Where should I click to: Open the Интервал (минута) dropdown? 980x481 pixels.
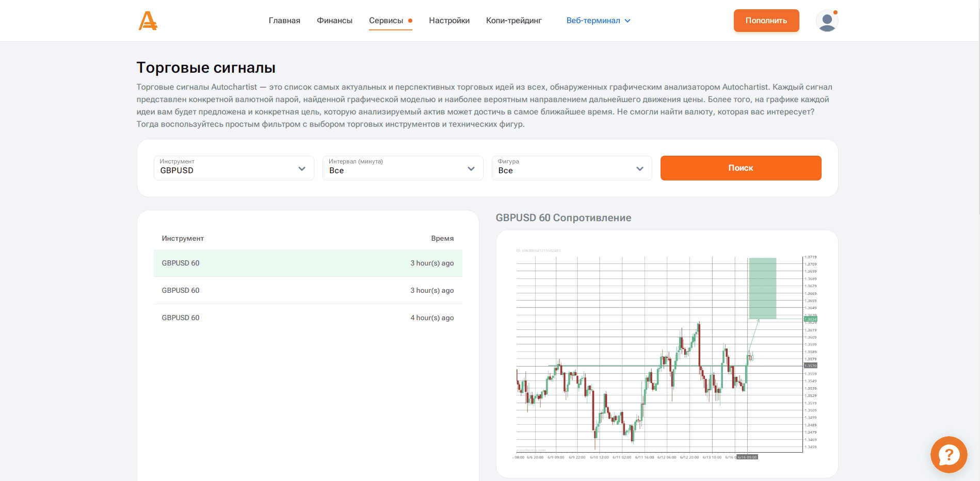403,168
